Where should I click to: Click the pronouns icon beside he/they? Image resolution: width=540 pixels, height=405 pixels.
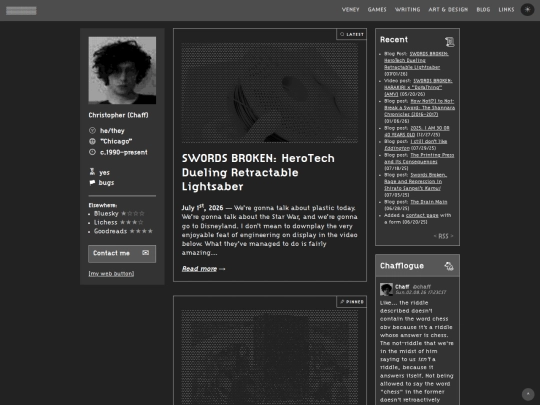[x=92, y=131]
